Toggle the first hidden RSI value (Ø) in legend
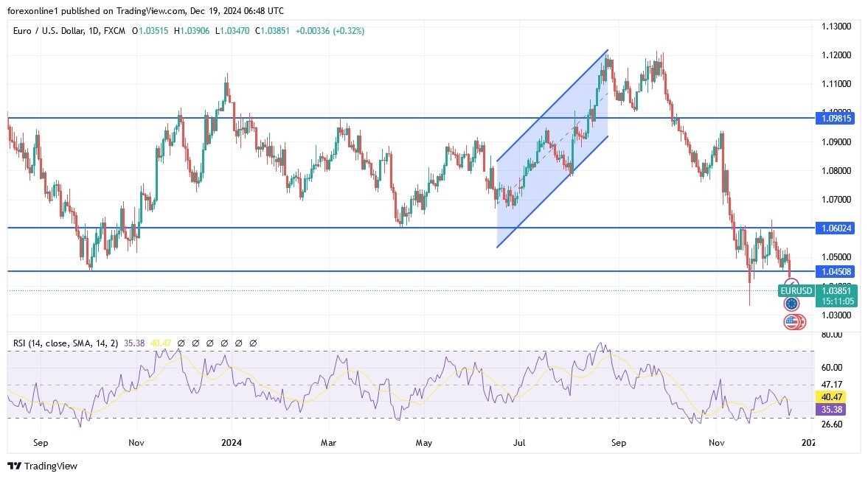 point(181,343)
